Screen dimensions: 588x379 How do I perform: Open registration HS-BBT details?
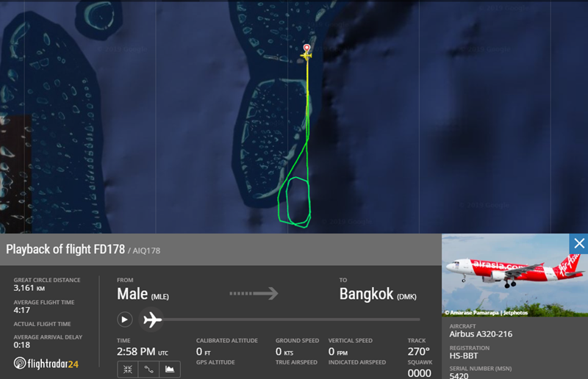pyautogui.click(x=464, y=355)
